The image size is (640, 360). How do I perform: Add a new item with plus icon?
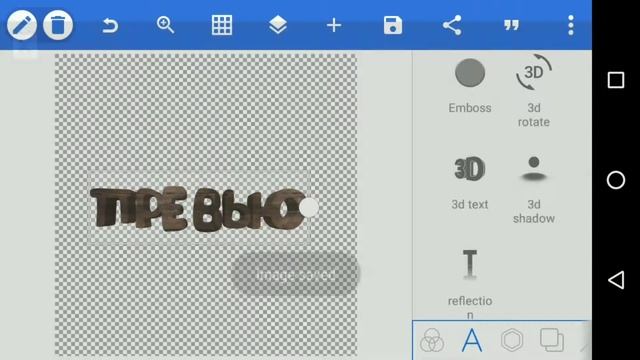click(334, 25)
